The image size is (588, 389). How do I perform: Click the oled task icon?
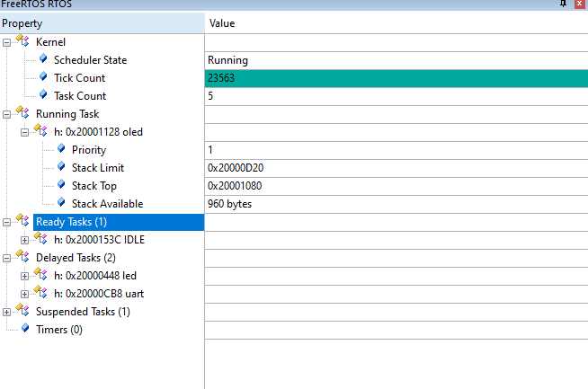click(40, 130)
